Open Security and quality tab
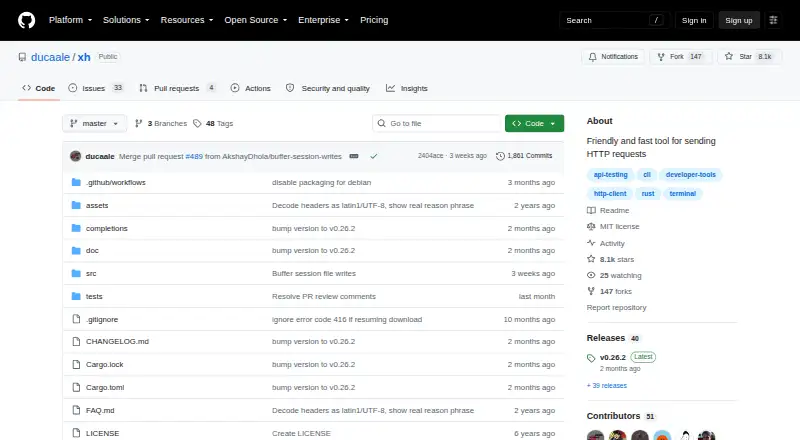 328,88
